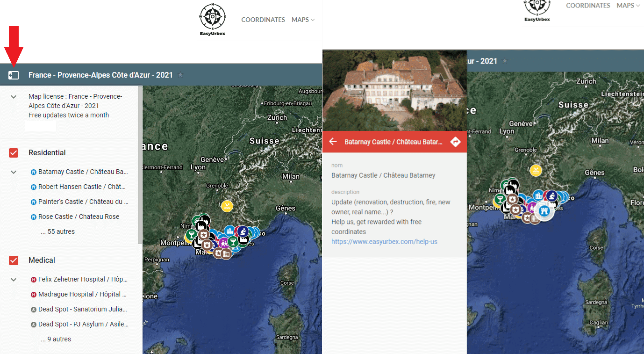Click 'Free updates twice a month' text
This screenshot has width=644, height=354.
[x=69, y=115]
